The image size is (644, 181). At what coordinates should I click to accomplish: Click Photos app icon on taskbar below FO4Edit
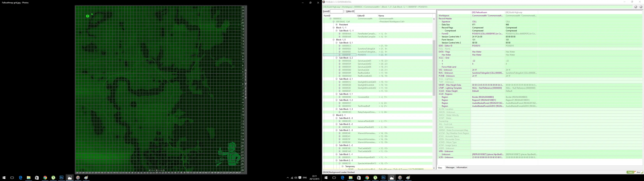(x=392, y=178)
